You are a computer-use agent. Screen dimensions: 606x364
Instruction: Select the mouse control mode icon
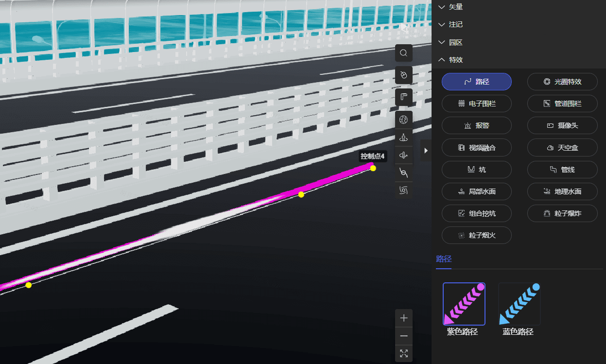pyautogui.click(x=403, y=75)
